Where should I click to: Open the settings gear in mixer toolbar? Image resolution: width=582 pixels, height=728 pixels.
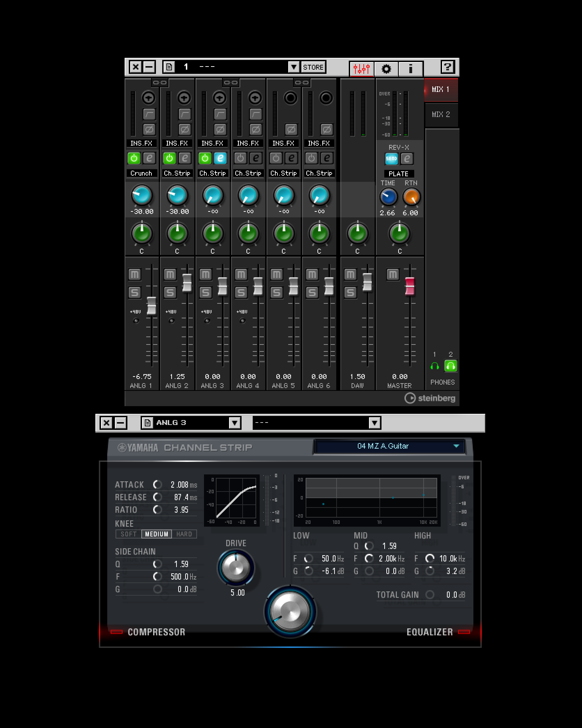pos(386,69)
